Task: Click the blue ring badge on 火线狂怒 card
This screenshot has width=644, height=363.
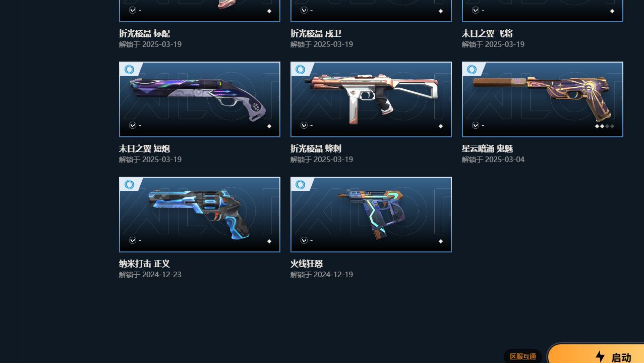Action: click(301, 185)
